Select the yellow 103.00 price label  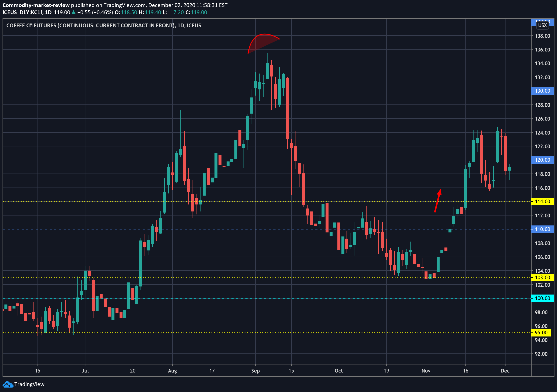542,278
